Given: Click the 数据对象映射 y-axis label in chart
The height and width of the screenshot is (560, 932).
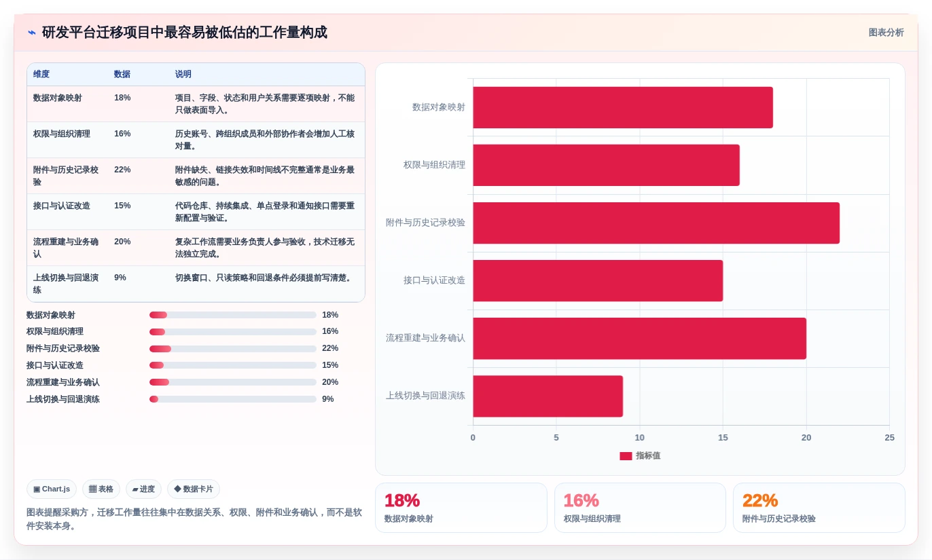Looking at the screenshot, I should 439,107.
